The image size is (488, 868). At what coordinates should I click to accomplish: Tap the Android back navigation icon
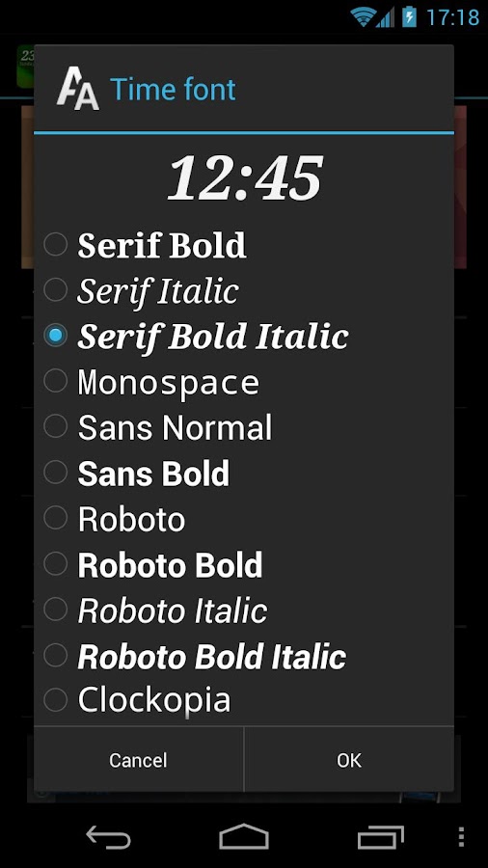[108, 836]
